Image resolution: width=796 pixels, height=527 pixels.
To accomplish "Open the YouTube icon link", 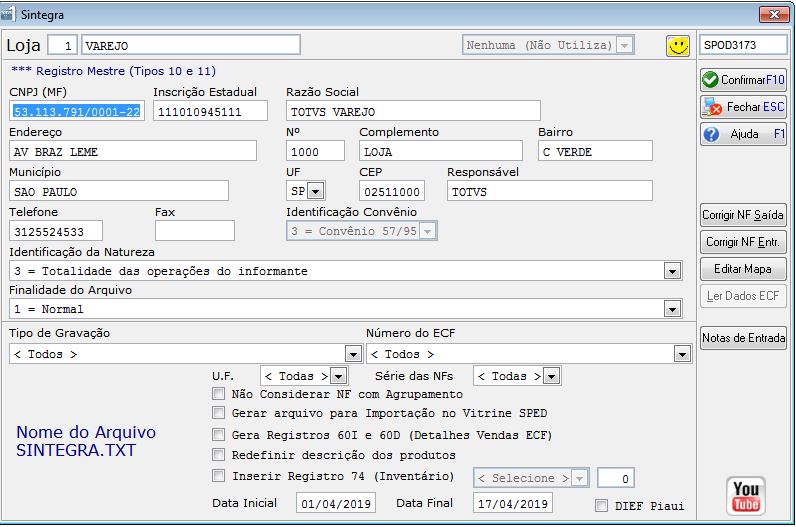I will point(745,496).
